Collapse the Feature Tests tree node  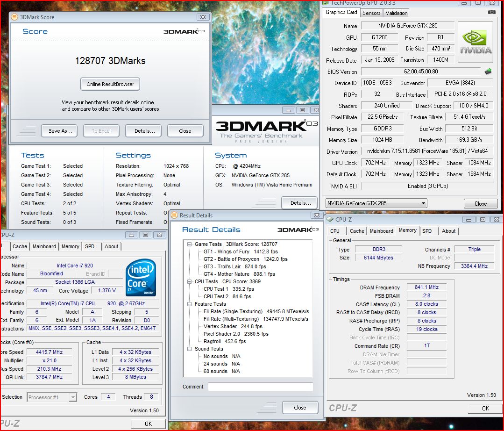(x=189, y=304)
